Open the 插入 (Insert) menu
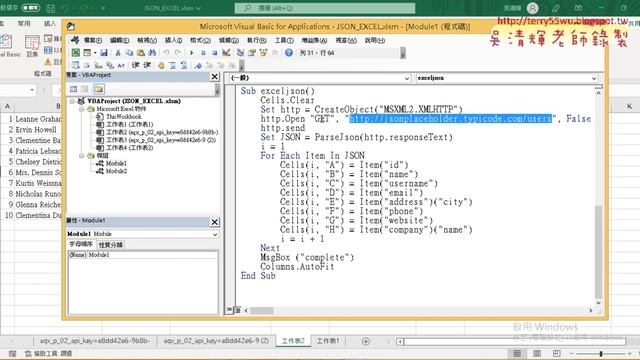The image size is (640, 360). pyautogui.click(x=173, y=40)
